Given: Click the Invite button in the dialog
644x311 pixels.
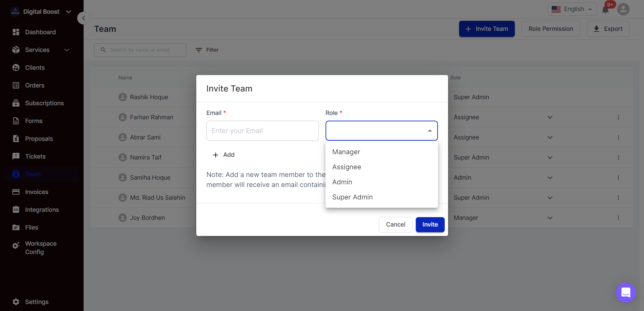Looking at the screenshot, I should click(430, 225).
